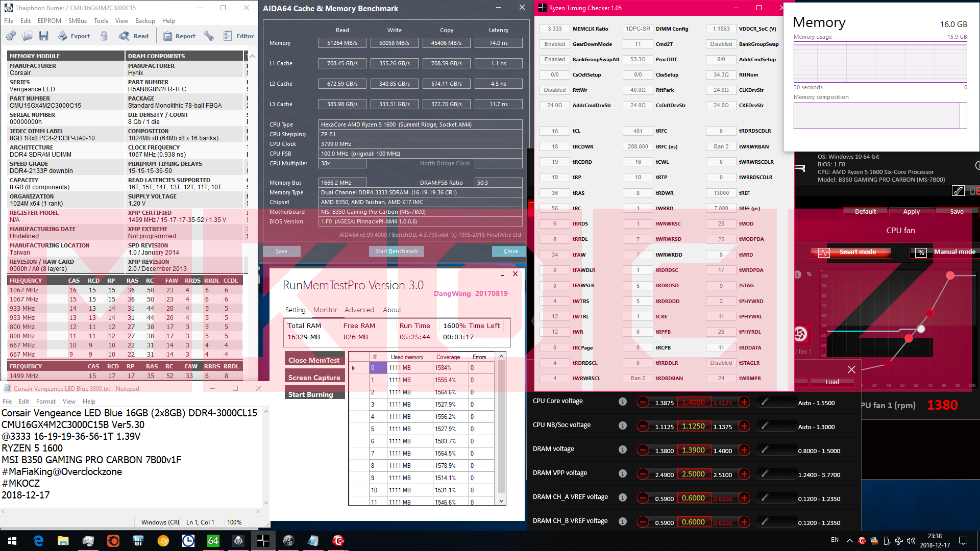The width and height of the screenshot is (980, 551).
Task: Open Tools menu in Thaiphoon Burner
Action: coord(101,21)
